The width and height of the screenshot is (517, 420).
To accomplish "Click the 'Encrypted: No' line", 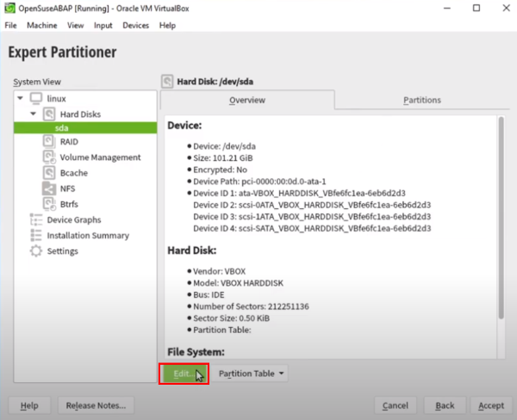I will click(x=220, y=170).
